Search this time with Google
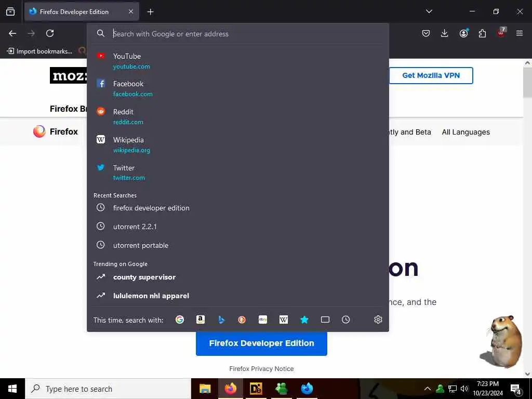This screenshot has width=532, height=399. point(180,320)
